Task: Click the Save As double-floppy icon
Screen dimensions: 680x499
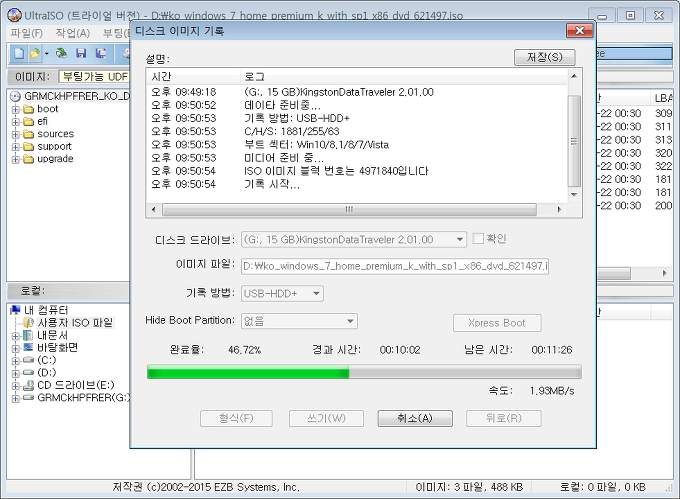Action: pyautogui.click(x=101, y=53)
